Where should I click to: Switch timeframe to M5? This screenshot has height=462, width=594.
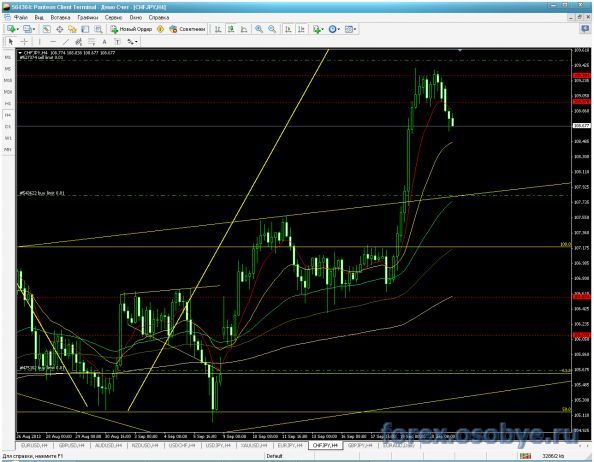pos(8,69)
